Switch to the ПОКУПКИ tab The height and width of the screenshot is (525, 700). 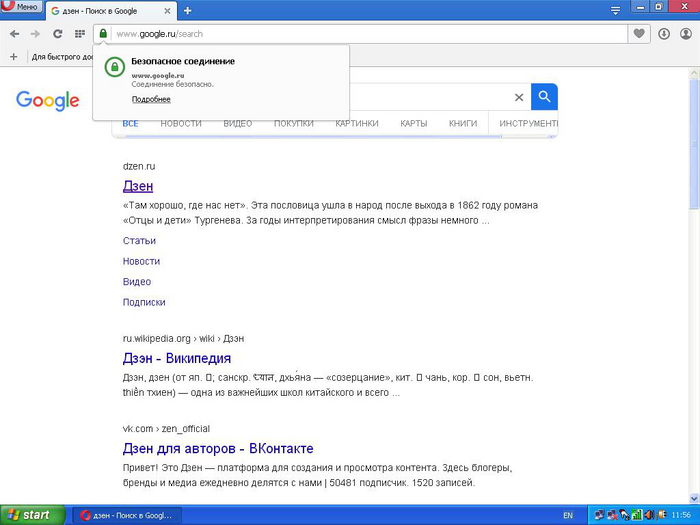click(x=294, y=124)
